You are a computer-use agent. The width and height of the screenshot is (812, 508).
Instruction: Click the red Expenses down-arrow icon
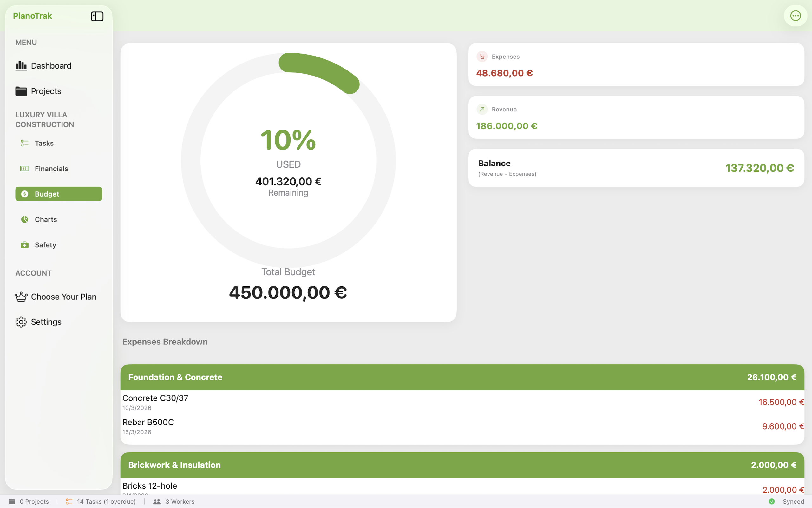click(482, 57)
